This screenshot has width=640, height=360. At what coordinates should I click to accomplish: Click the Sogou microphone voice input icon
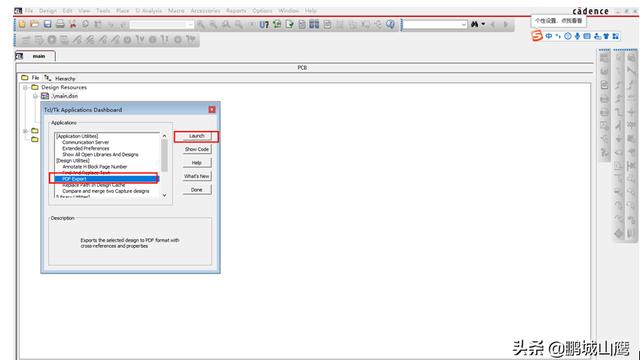click(x=577, y=36)
